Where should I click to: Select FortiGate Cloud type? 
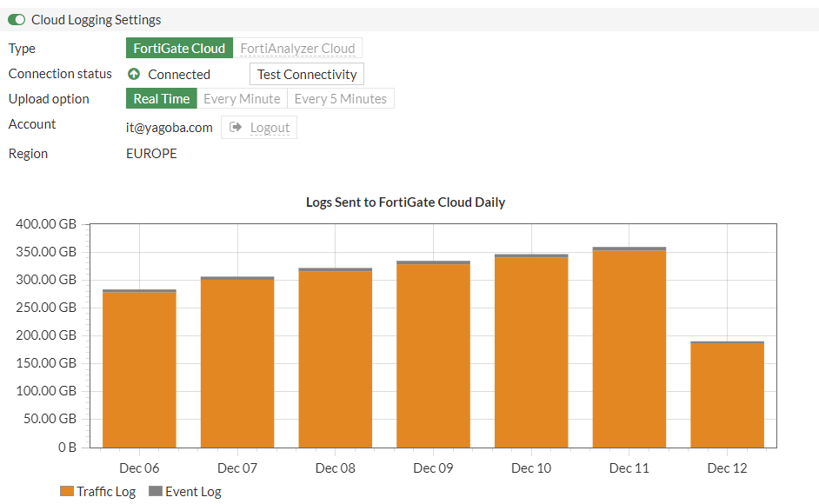point(179,49)
